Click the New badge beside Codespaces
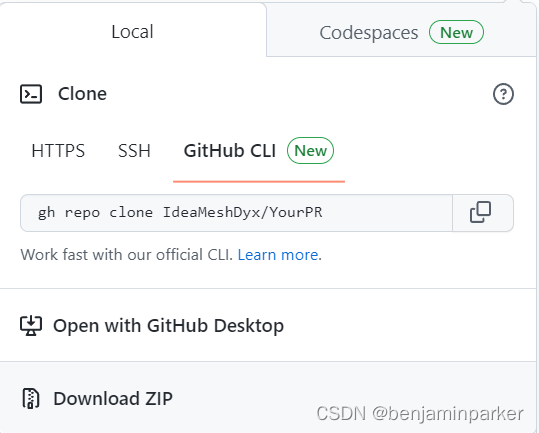The image size is (539, 433). click(456, 32)
